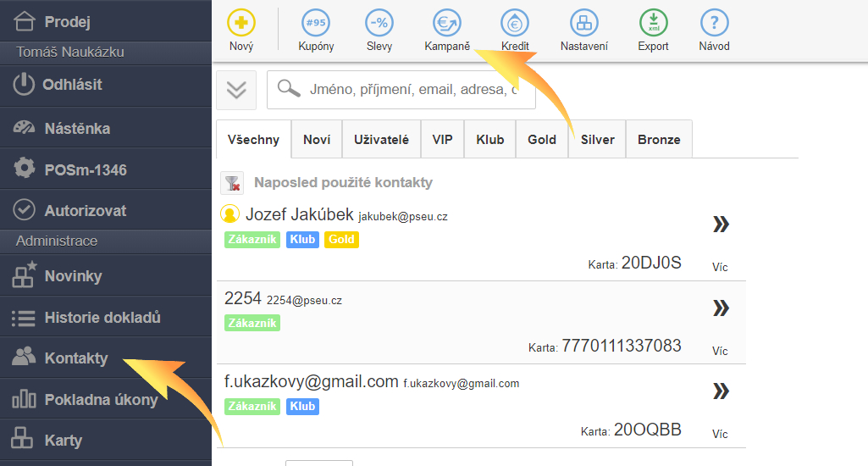Click the Odhlásit logout button
This screenshot has width=868, height=466.
[x=73, y=85]
